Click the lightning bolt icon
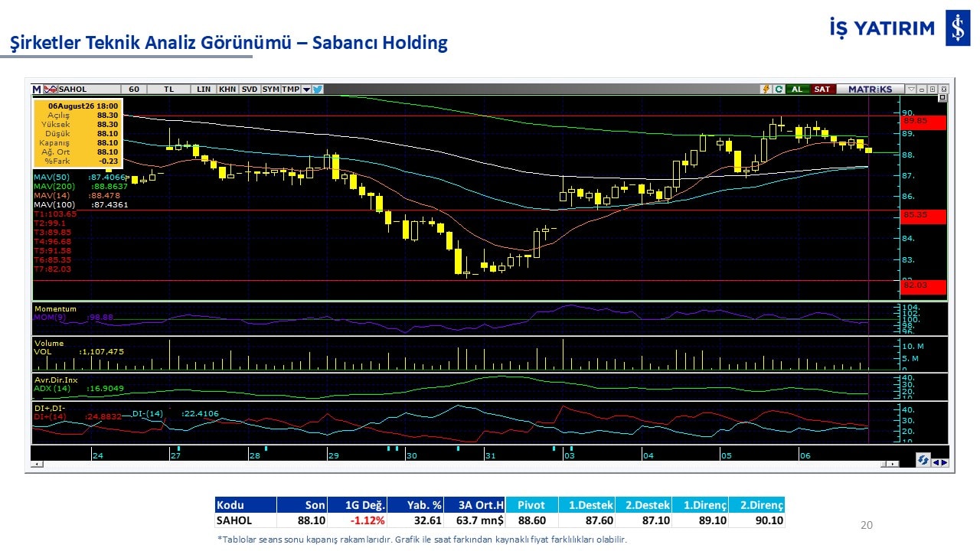 [x=765, y=89]
